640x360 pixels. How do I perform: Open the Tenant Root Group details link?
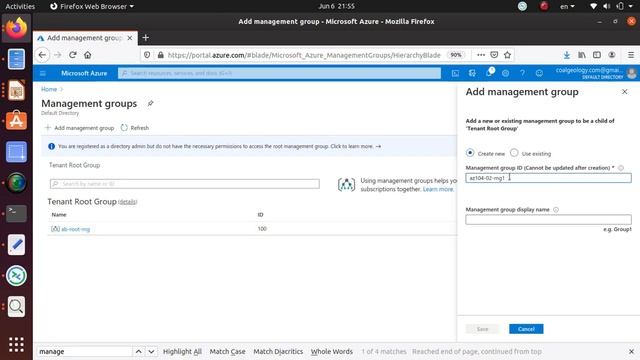pos(127,202)
